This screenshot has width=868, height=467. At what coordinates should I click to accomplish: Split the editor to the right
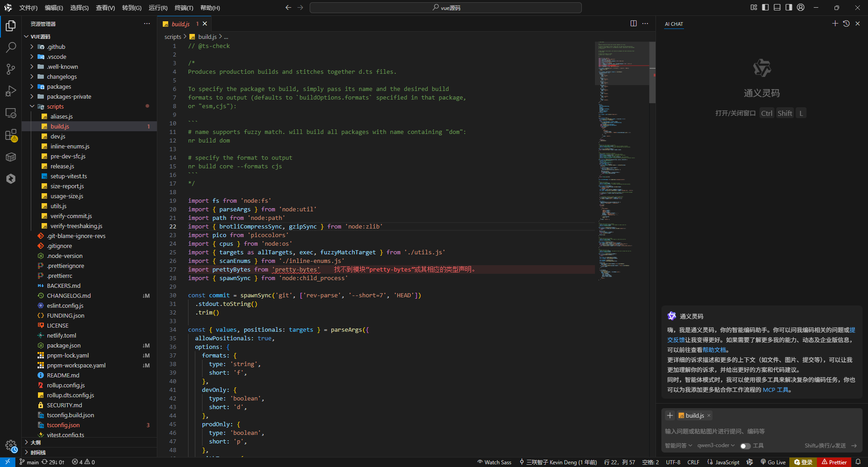(x=633, y=24)
